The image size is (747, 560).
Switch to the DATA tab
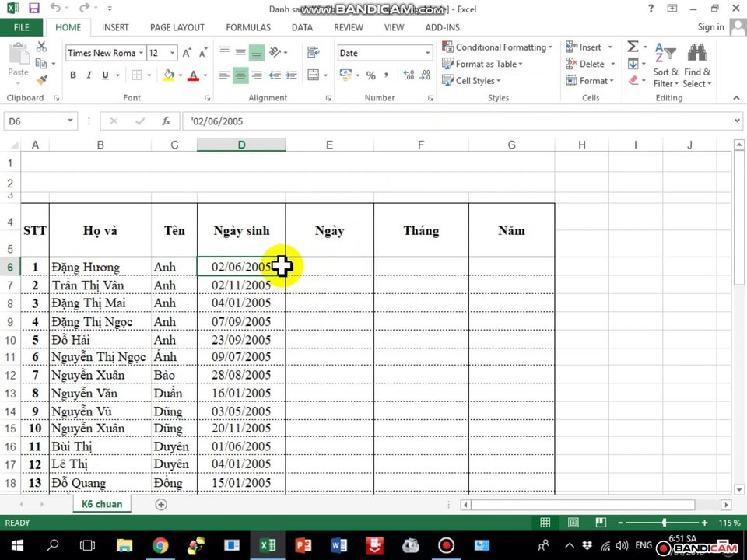[x=302, y=28]
